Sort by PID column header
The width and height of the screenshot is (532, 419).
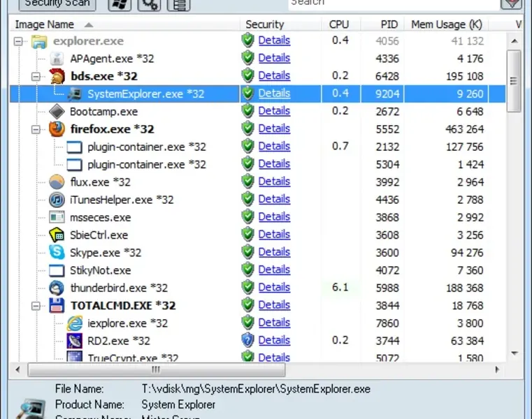[x=389, y=24]
